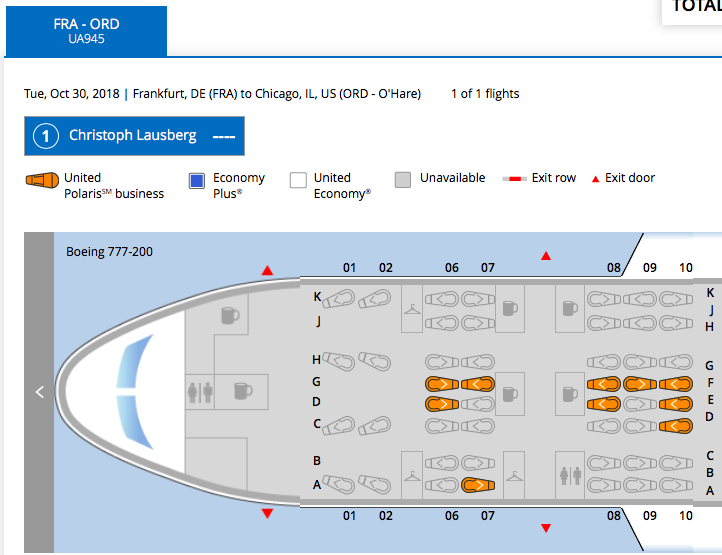
Task: Click the United Economy white legend box
Action: point(298,181)
